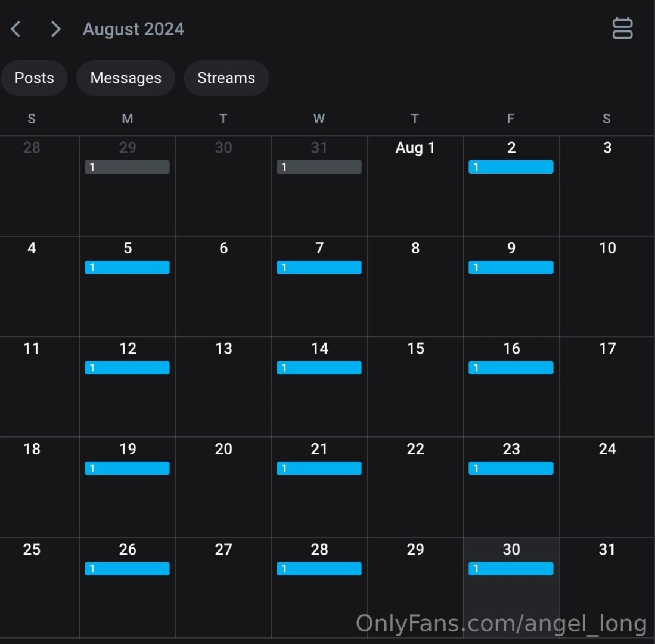Open the scheduled post on August 30
655x644 pixels.
point(511,569)
